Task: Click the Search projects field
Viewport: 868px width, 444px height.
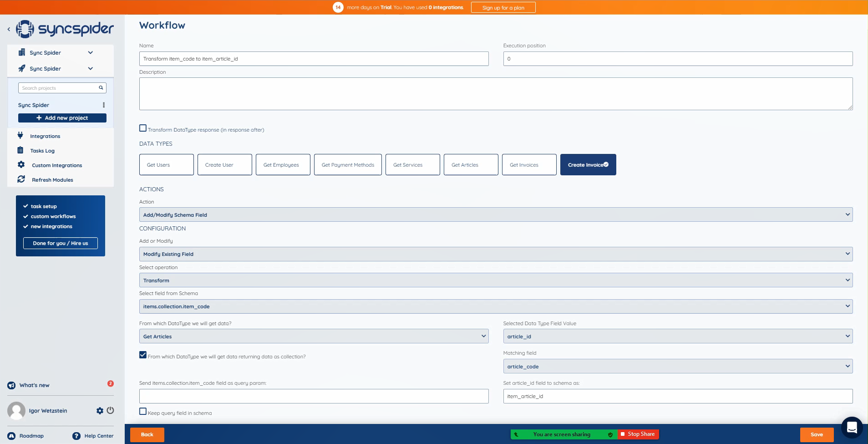Action: point(62,88)
